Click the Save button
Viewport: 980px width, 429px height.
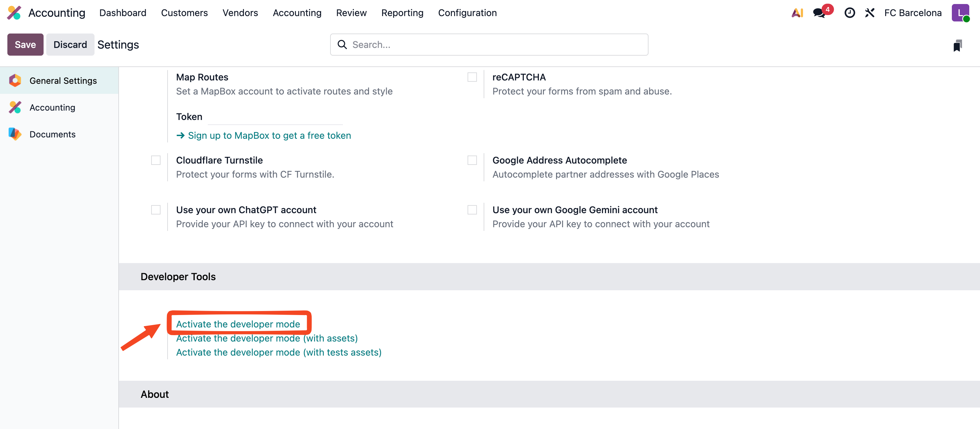tap(25, 45)
